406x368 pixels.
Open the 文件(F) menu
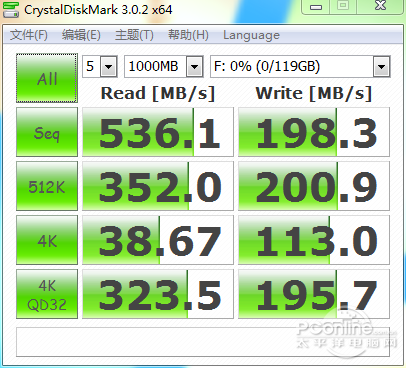[x=28, y=35]
